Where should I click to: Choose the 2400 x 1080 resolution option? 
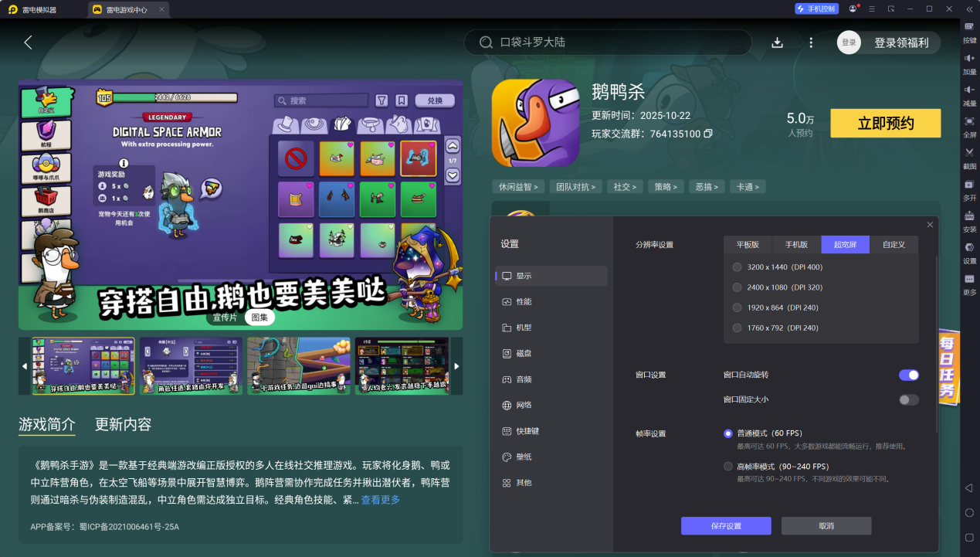[x=737, y=287]
